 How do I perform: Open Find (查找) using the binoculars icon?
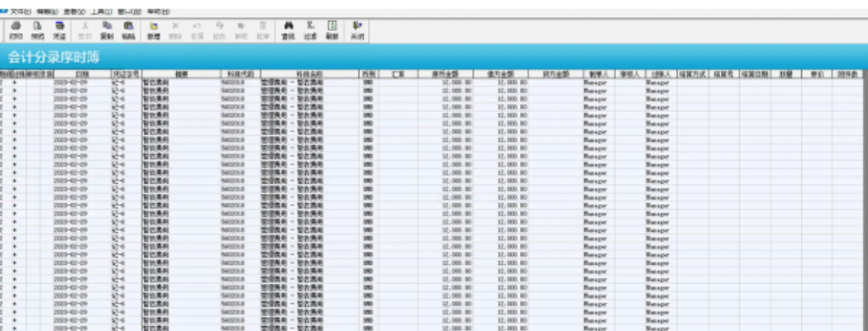(288, 30)
